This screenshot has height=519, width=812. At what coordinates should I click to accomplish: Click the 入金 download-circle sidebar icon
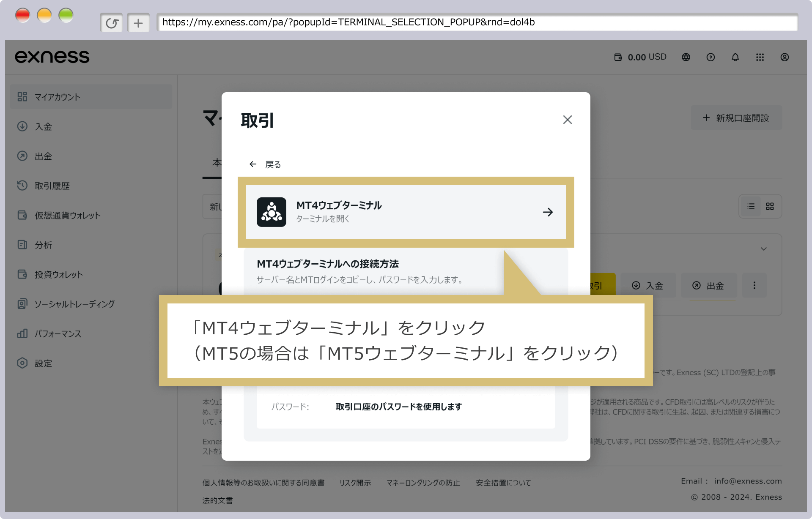pyautogui.click(x=22, y=126)
